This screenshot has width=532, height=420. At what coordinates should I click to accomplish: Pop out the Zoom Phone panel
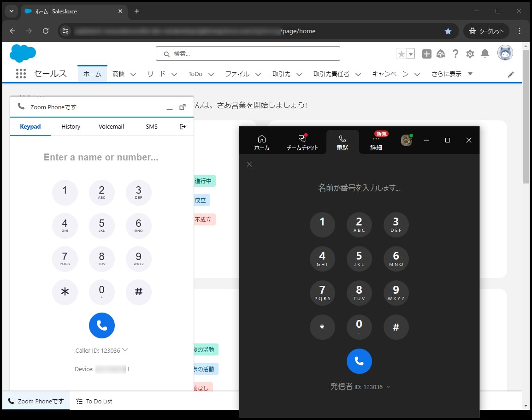(x=183, y=107)
